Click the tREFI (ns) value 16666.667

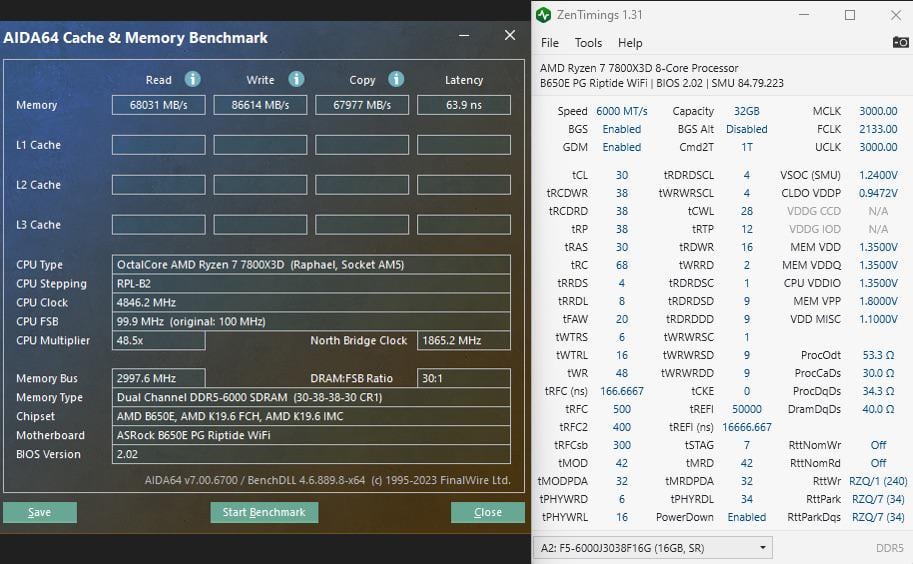click(x=746, y=427)
